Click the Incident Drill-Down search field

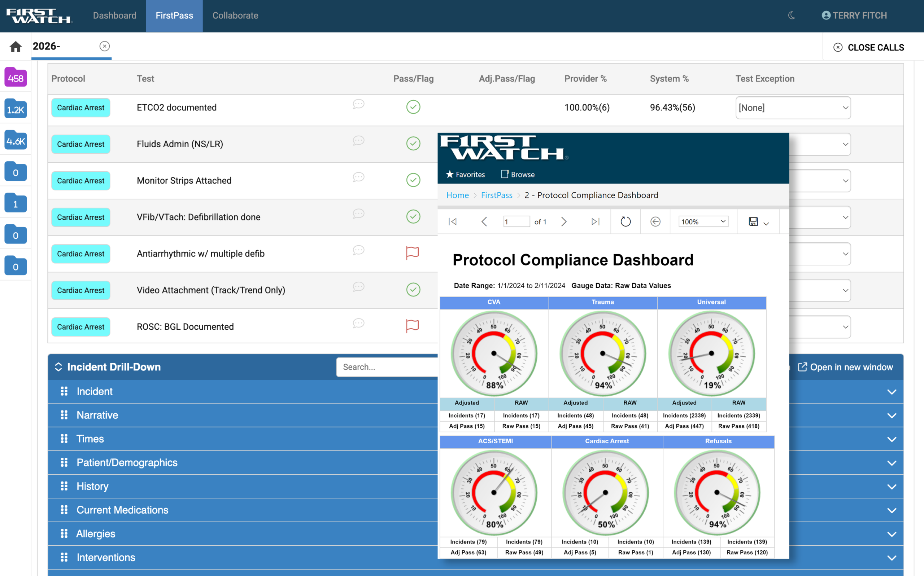click(x=387, y=367)
